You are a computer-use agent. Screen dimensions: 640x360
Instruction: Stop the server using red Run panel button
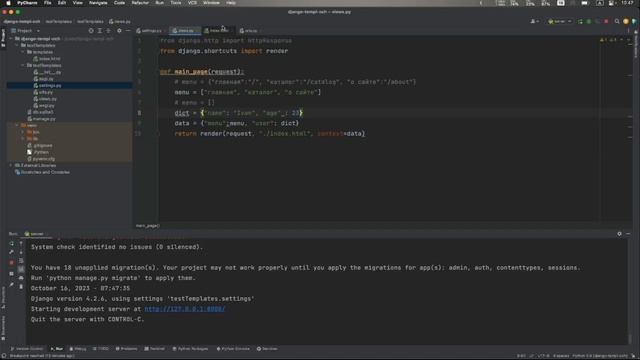(x=11, y=263)
